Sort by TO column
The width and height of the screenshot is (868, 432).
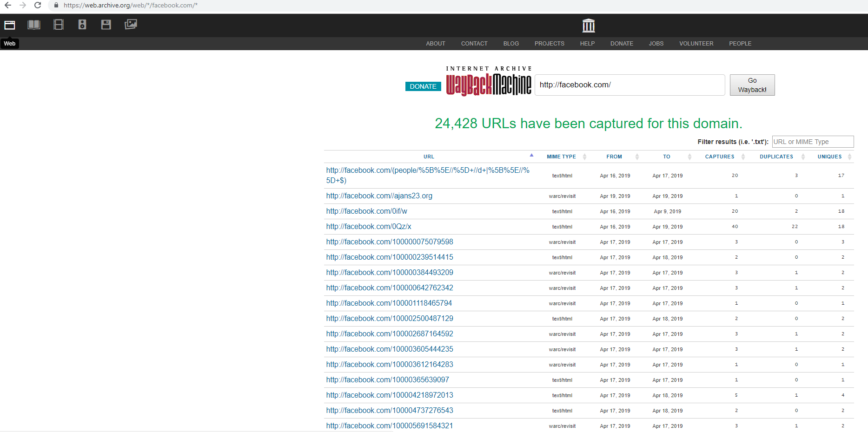(666, 157)
